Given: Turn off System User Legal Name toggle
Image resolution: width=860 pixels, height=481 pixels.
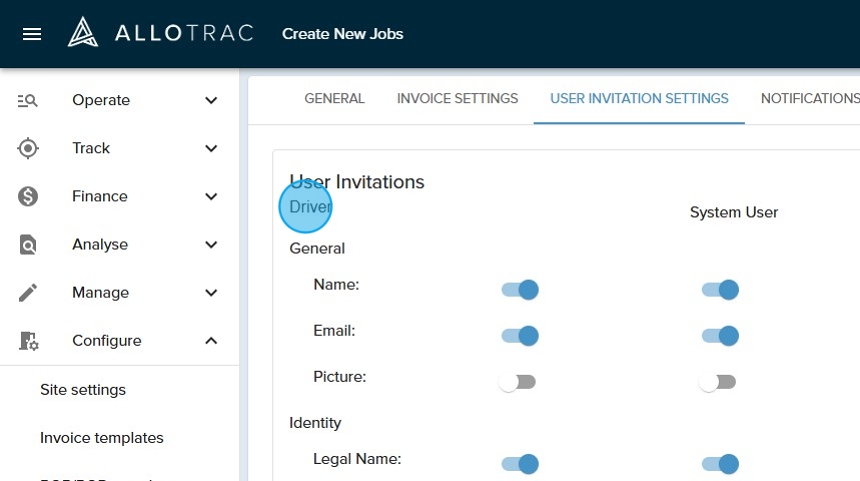Looking at the screenshot, I should coord(720,464).
